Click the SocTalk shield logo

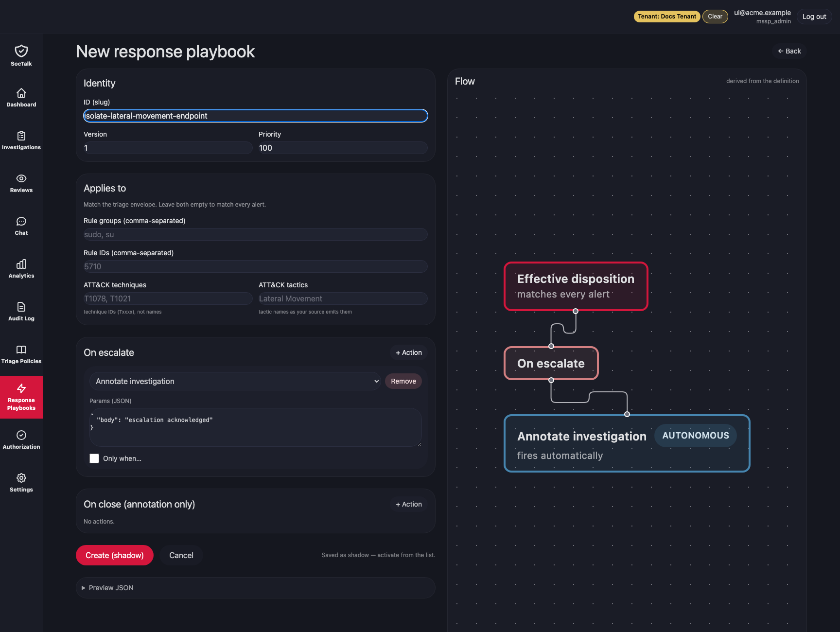click(x=21, y=51)
